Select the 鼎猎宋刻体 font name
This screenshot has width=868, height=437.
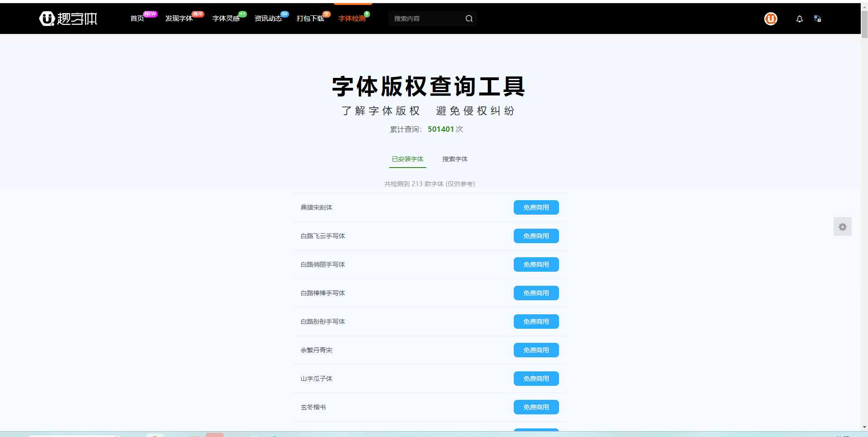[x=317, y=207]
